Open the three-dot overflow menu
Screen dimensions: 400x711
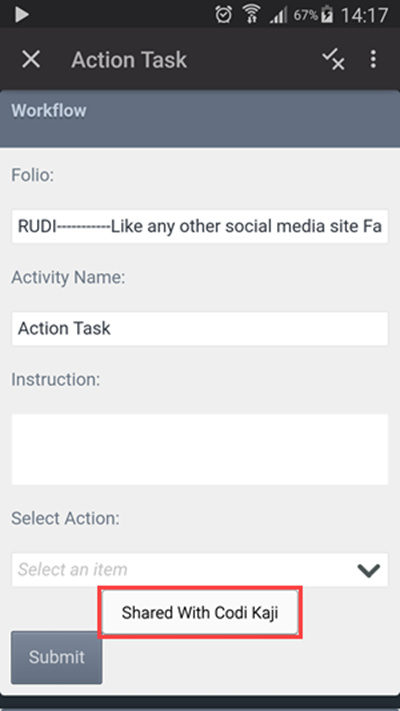(373, 59)
